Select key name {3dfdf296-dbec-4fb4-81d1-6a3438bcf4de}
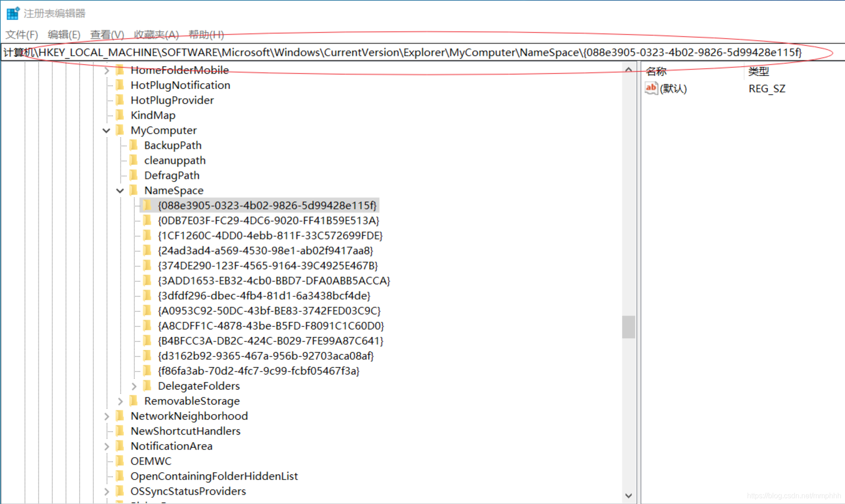 [x=264, y=296]
